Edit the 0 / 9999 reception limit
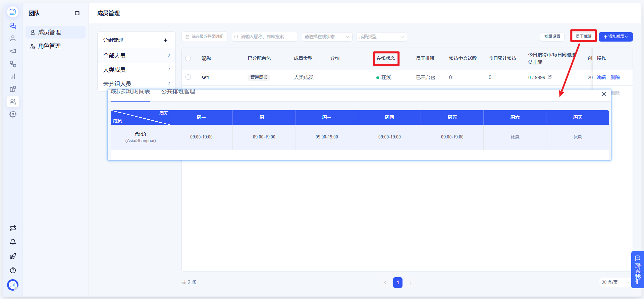This screenshot has width=644, height=299. tap(550, 77)
